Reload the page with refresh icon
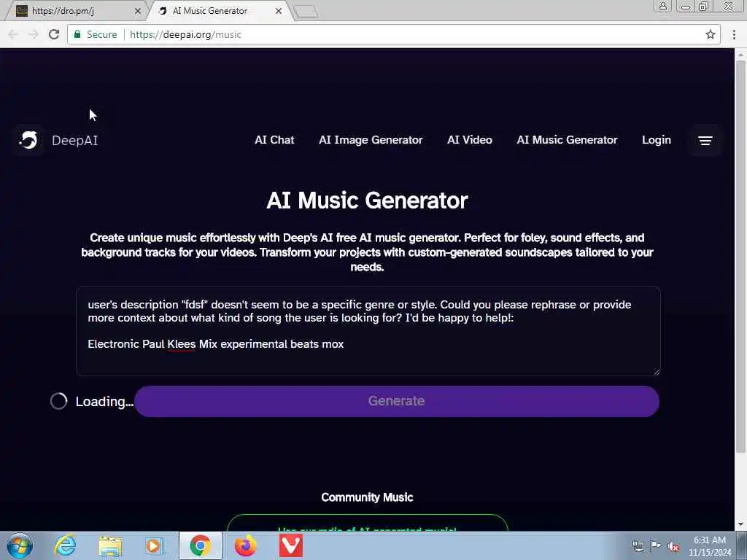Viewport: 747px width, 560px height. tap(54, 34)
